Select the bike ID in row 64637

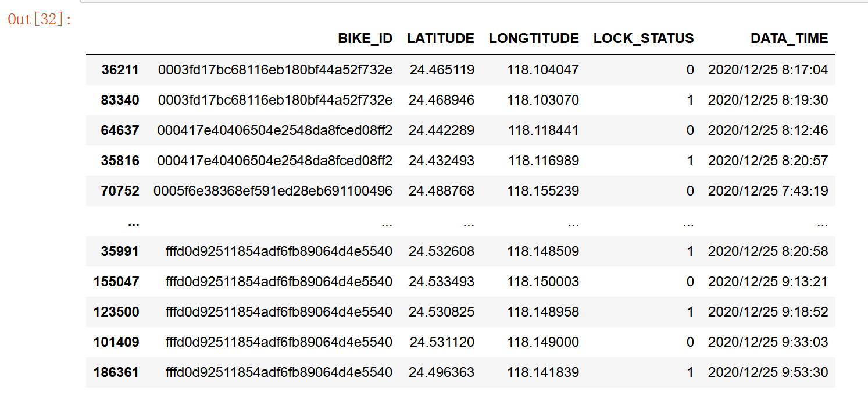click(x=275, y=130)
